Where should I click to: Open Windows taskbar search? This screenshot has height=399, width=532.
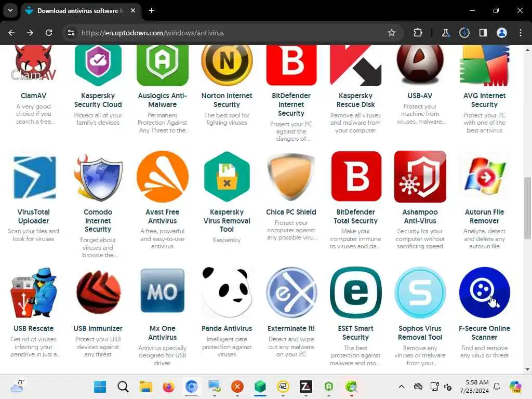click(123, 387)
